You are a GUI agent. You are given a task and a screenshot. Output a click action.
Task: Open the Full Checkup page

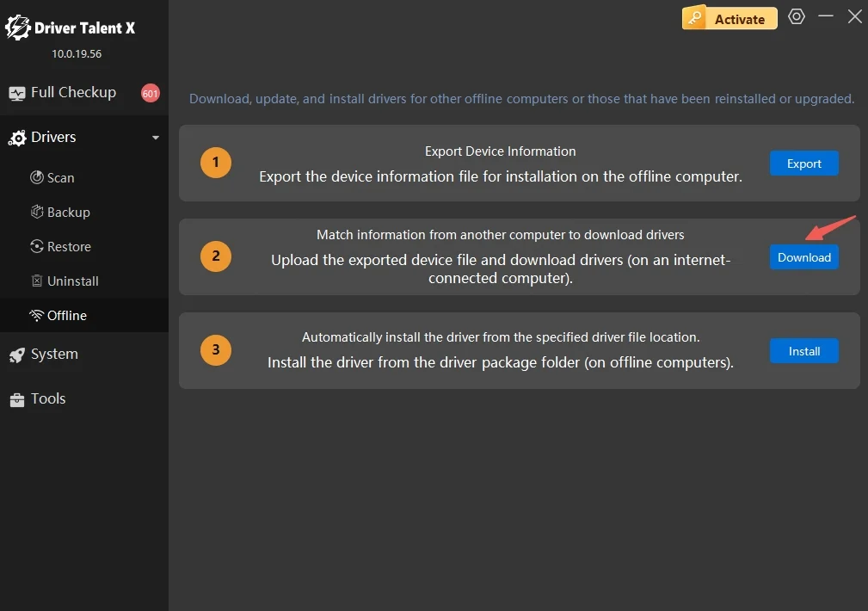pyautogui.click(x=84, y=92)
